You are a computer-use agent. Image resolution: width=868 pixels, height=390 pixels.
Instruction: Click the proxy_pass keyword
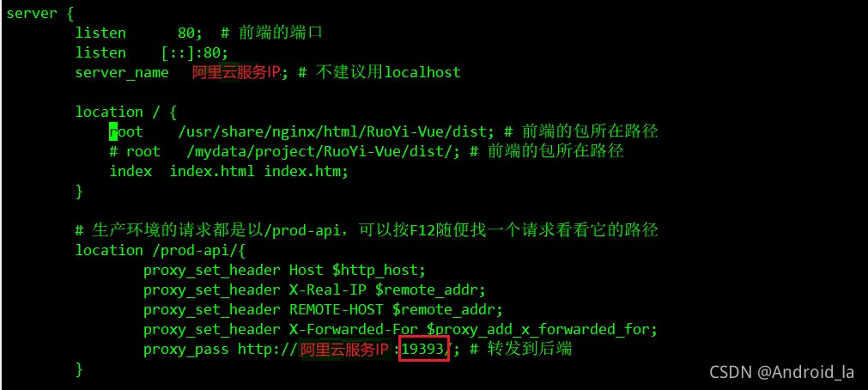pos(186,350)
